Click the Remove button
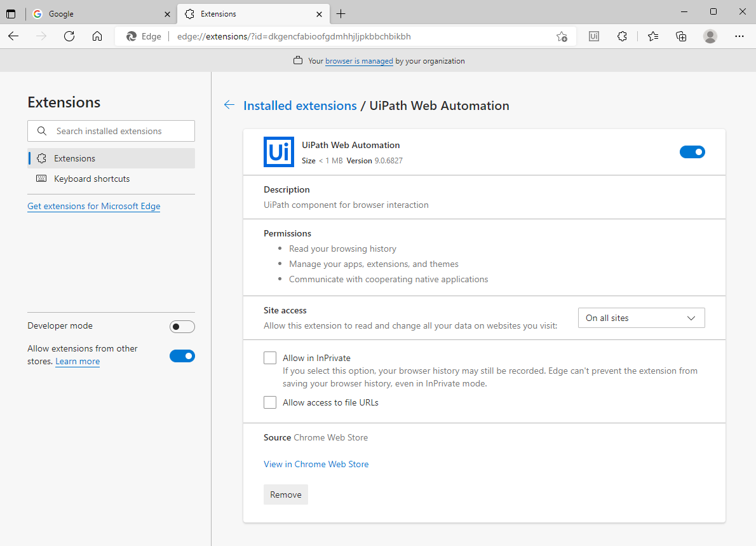Viewport: 756px width, 546px height. click(x=286, y=495)
